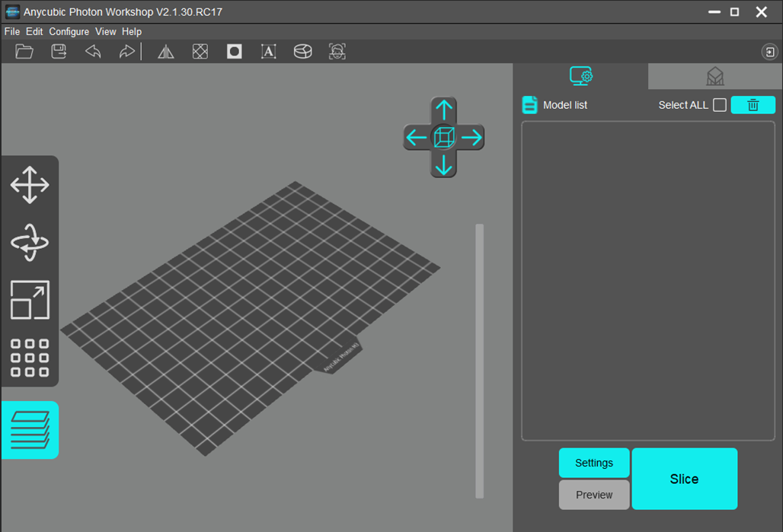Click the vertical layer slider in the viewport
The width and height of the screenshot is (783, 532).
(x=480, y=361)
